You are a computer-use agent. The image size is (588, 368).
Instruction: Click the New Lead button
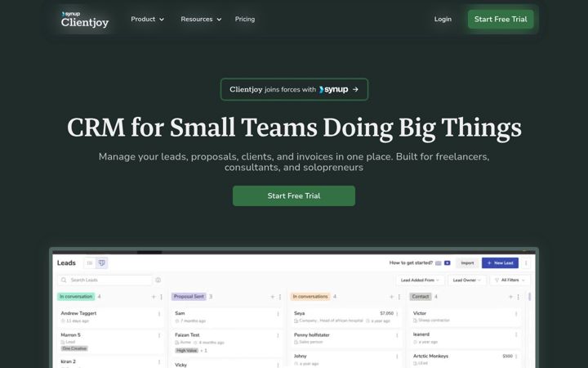(x=501, y=263)
